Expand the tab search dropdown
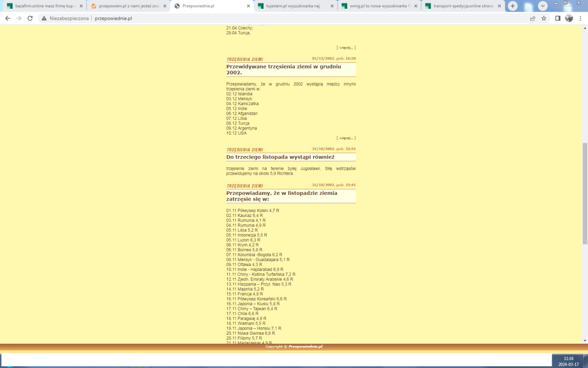Screen dimensions: 588x368 [x=542, y=6]
